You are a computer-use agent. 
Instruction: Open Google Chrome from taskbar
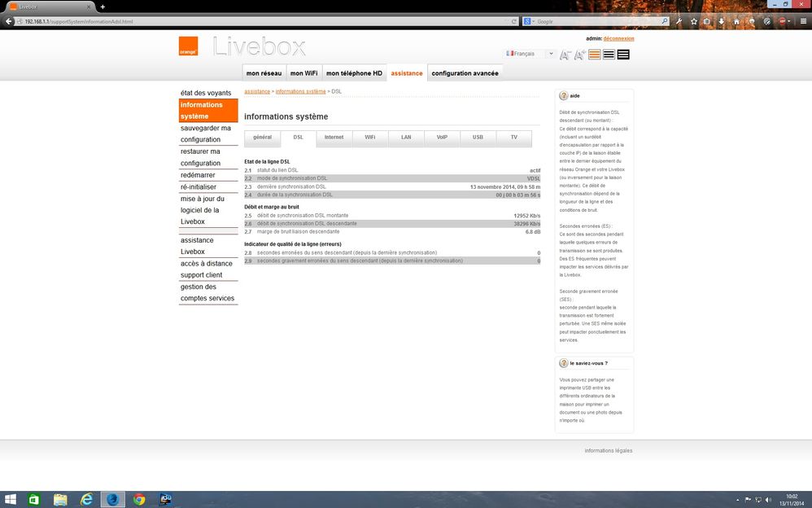click(x=139, y=500)
